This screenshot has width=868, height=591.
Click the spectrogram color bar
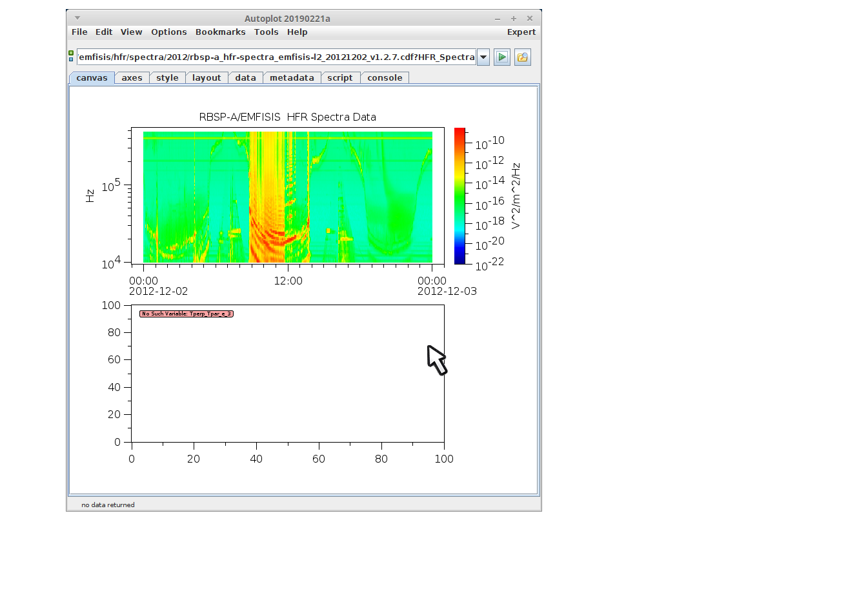click(459, 196)
